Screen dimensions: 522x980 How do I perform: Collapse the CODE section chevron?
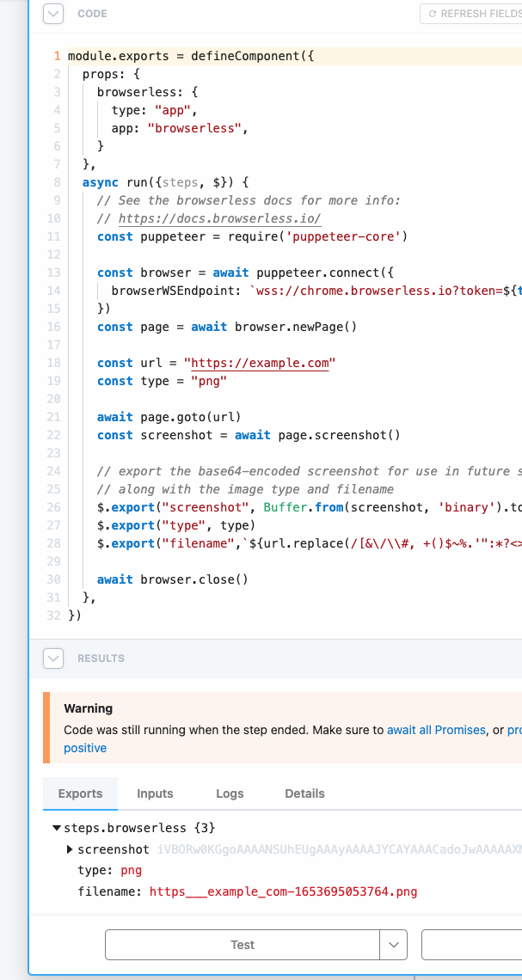[52, 14]
